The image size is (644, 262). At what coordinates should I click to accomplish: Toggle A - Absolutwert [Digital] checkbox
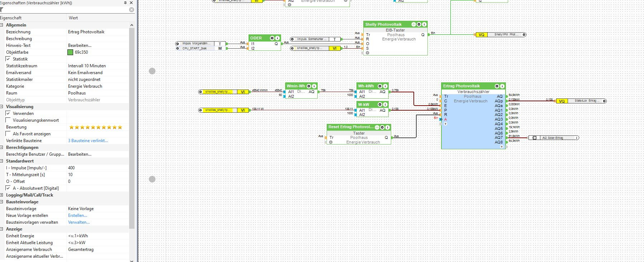8,188
